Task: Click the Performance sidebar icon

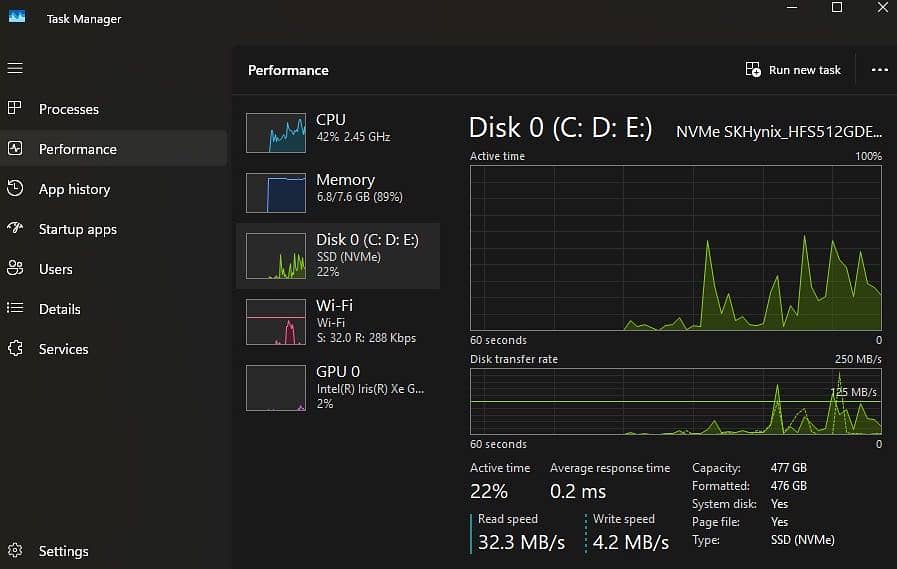Action: (x=15, y=148)
